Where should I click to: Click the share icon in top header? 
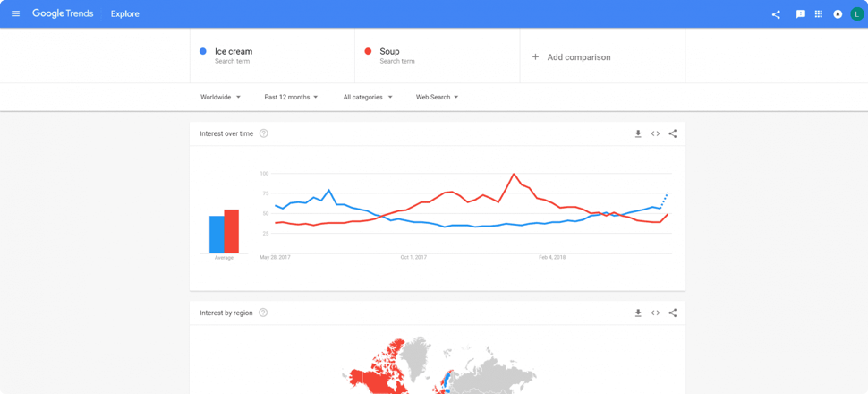click(x=776, y=14)
